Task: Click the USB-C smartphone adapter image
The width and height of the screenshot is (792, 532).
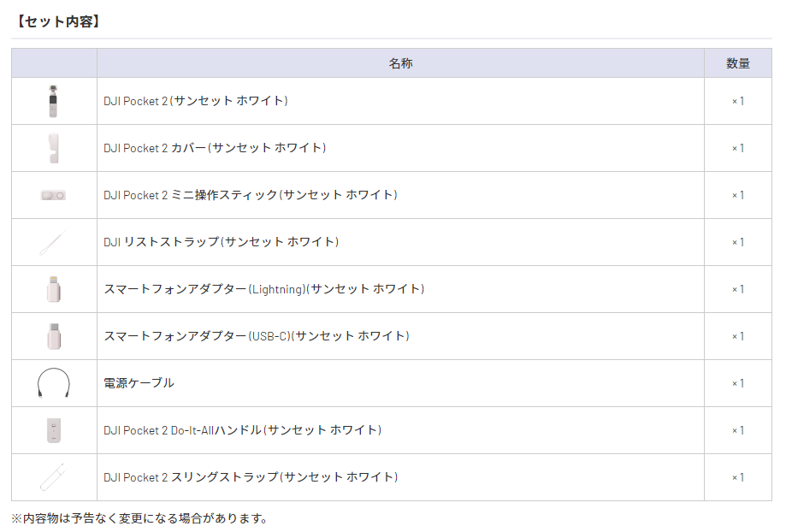Action: point(54,336)
